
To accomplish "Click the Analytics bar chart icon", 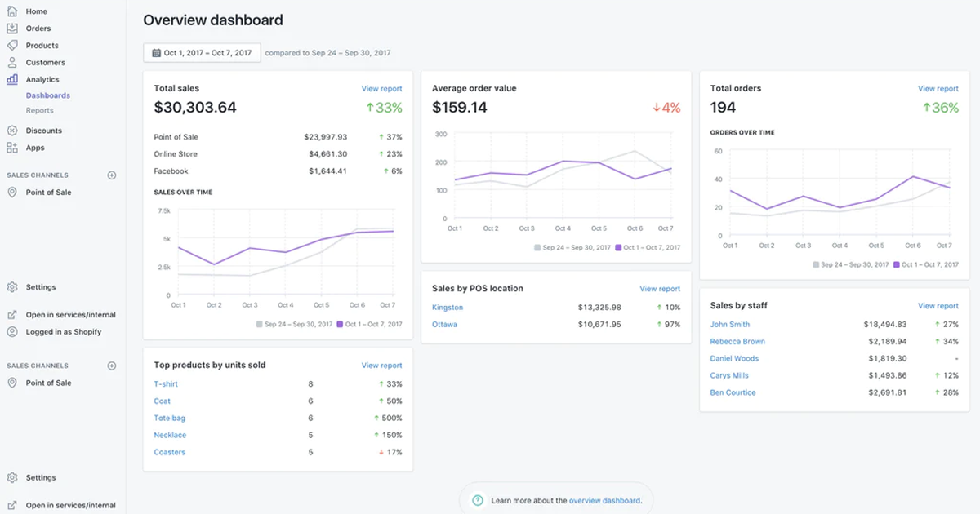I will (x=12, y=79).
